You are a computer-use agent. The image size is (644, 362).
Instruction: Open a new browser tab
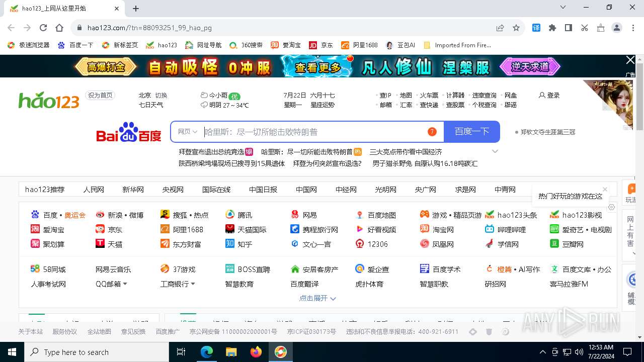point(136,8)
